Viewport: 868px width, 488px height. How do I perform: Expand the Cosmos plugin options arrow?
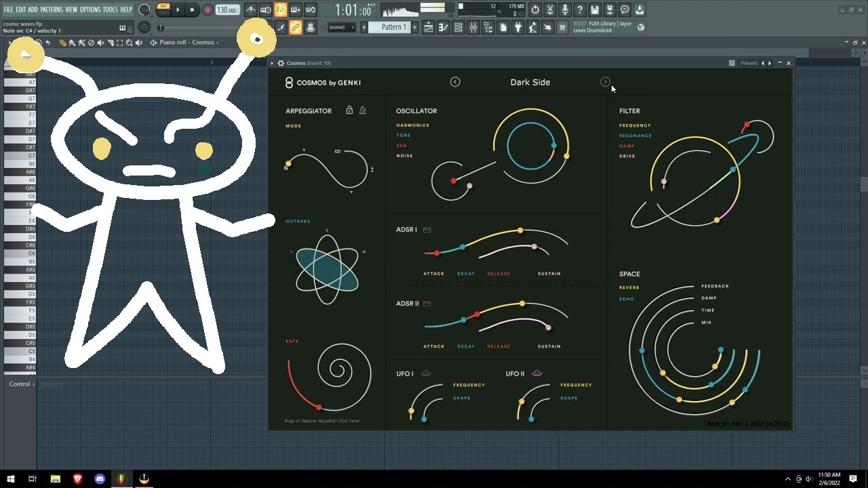tap(273, 63)
